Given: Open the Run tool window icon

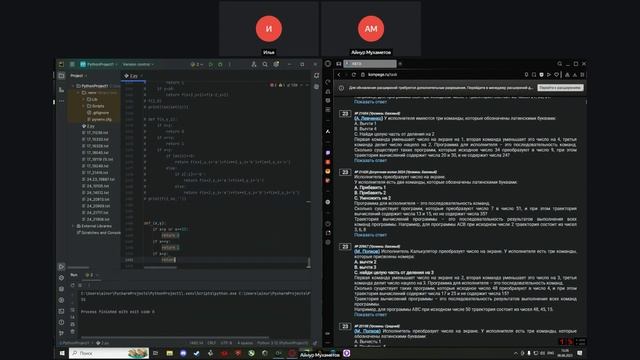Looking at the screenshot, I should pyautogui.click(x=61, y=267).
